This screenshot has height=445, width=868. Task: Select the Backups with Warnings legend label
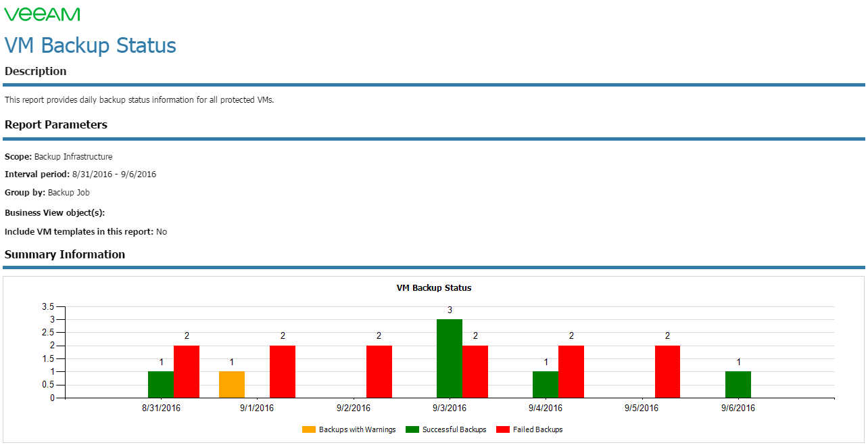point(358,429)
